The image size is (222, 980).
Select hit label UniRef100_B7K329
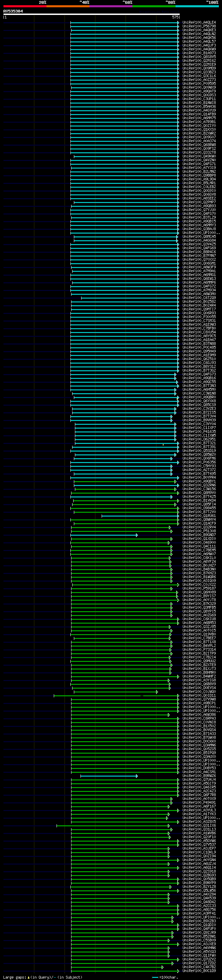click(199, 604)
